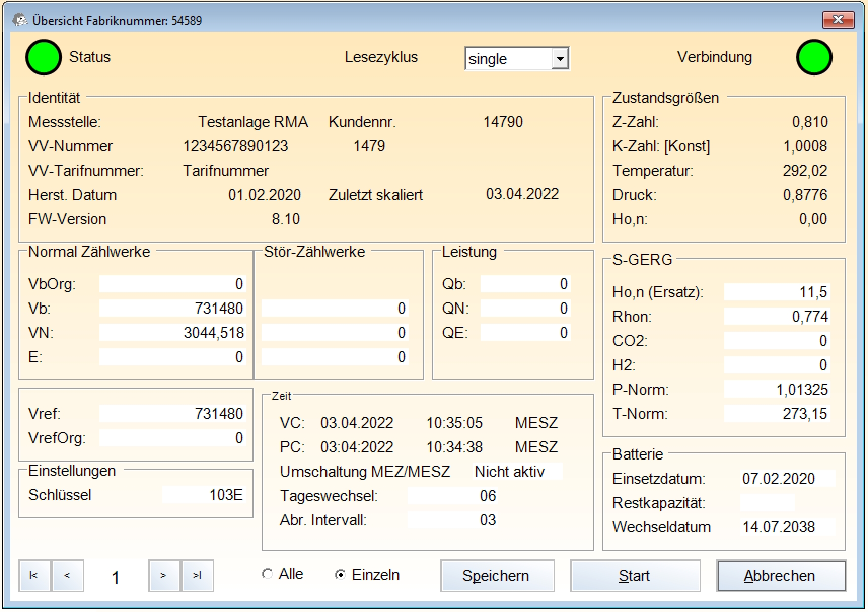Screen dimensions: 868x612
Task: Click the Vref value field
Action: pyautogui.click(x=172, y=413)
